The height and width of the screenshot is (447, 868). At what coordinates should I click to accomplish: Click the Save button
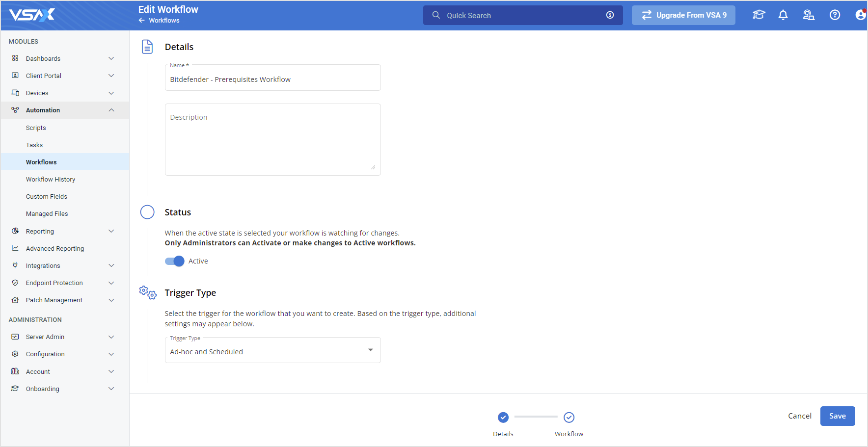point(837,416)
